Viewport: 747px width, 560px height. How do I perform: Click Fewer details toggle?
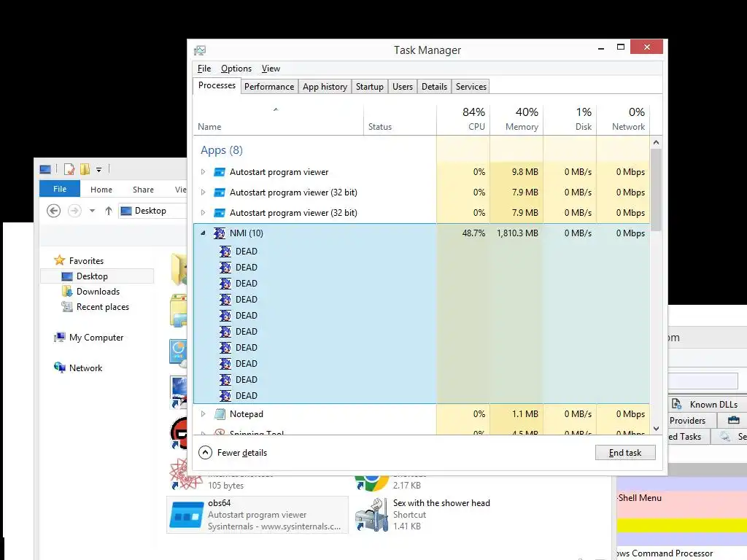pyautogui.click(x=233, y=452)
